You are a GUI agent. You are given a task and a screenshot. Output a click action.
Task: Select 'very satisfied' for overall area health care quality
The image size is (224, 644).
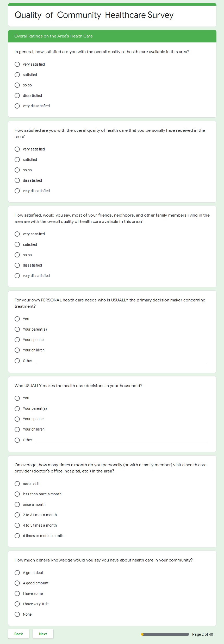point(17,64)
